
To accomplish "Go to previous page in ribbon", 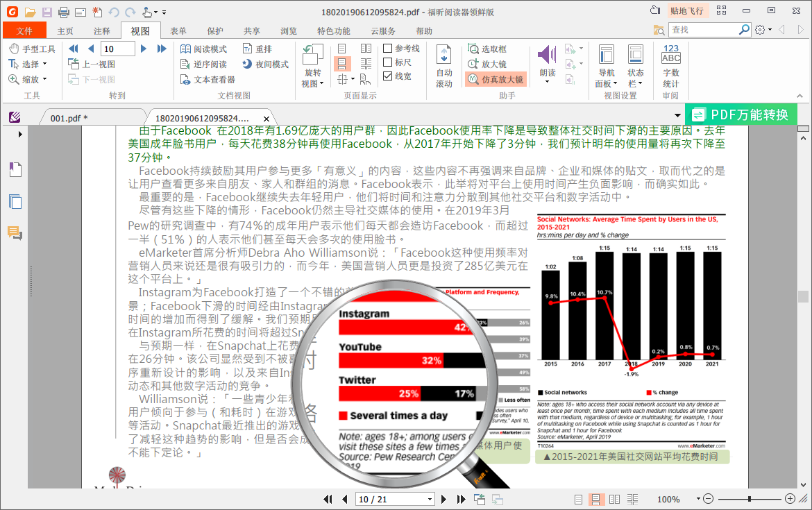I will click(x=91, y=49).
